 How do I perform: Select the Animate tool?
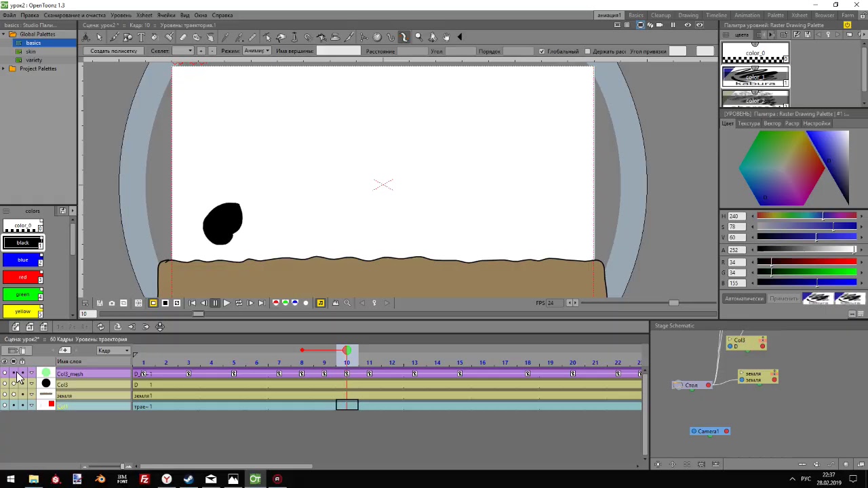point(86,37)
